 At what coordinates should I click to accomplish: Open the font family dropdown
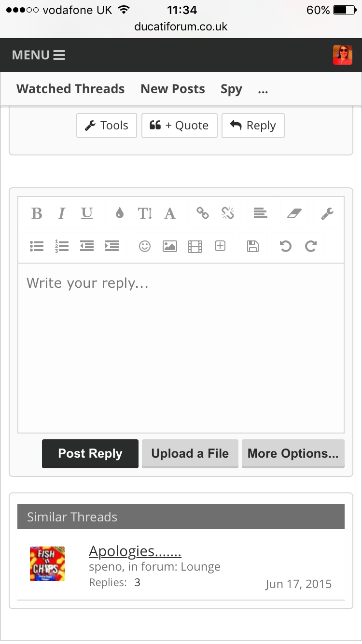170,213
